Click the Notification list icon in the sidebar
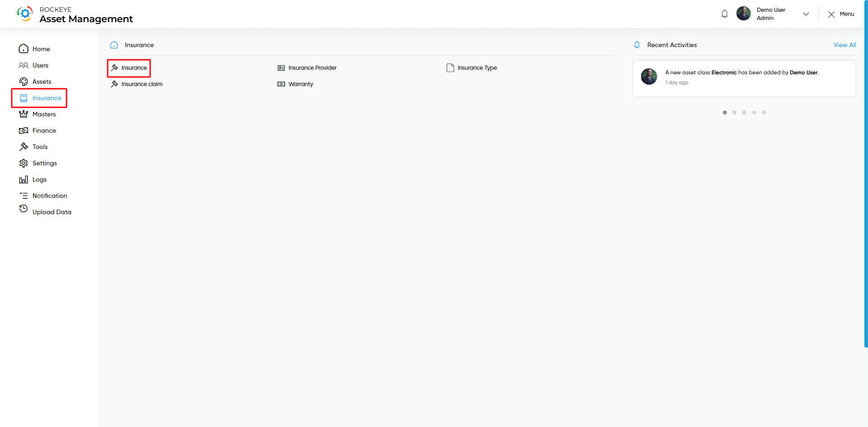868x427 pixels. pyautogui.click(x=24, y=196)
